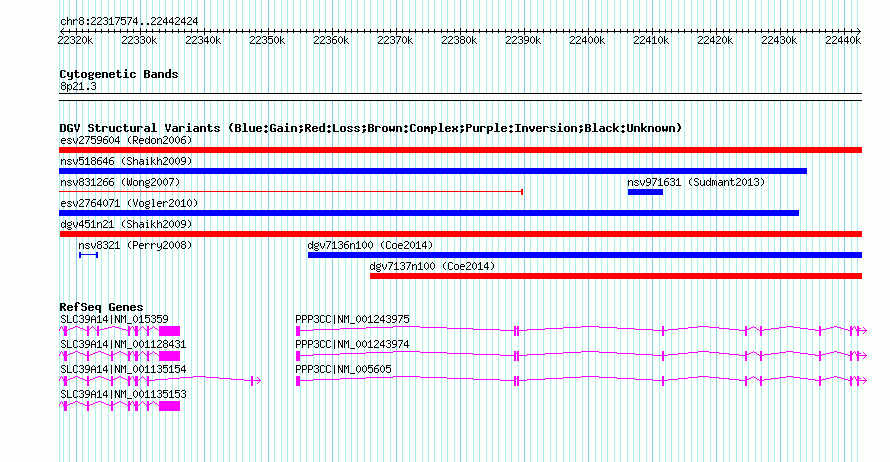Click the 22410k ruler tick label
The image size is (890, 462).
651,40
